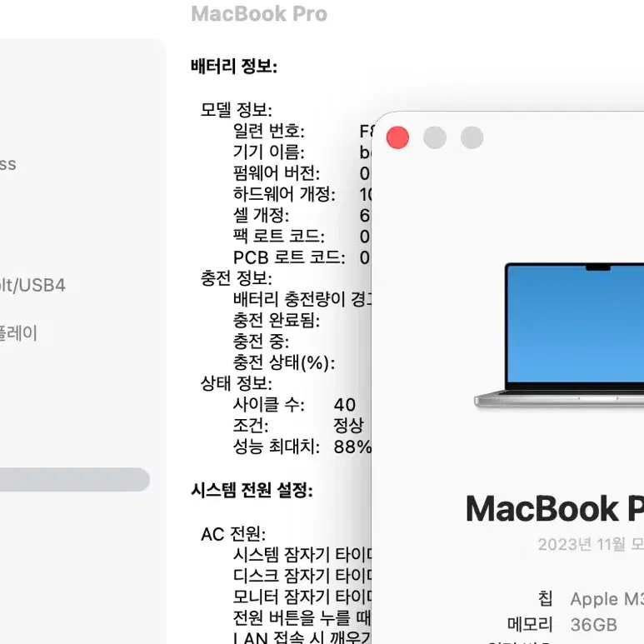Viewport: 644px width, 644px height.
Task: Click the MacBook title in About window
Action: coord(555,508)
